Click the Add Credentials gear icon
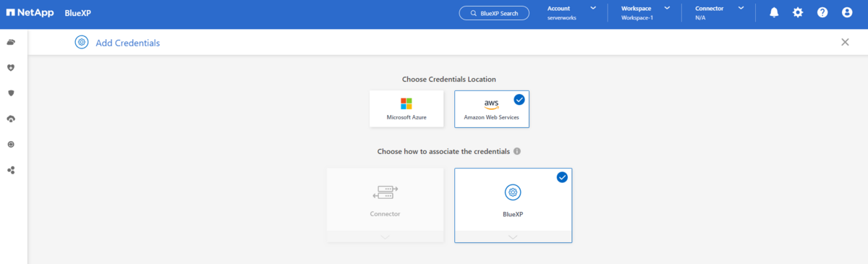The image size is (868, 264). point(82,43)
